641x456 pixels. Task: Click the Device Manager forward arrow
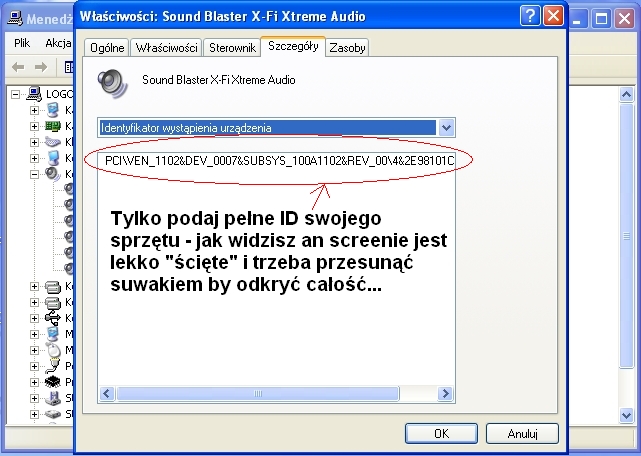(40, 67)
